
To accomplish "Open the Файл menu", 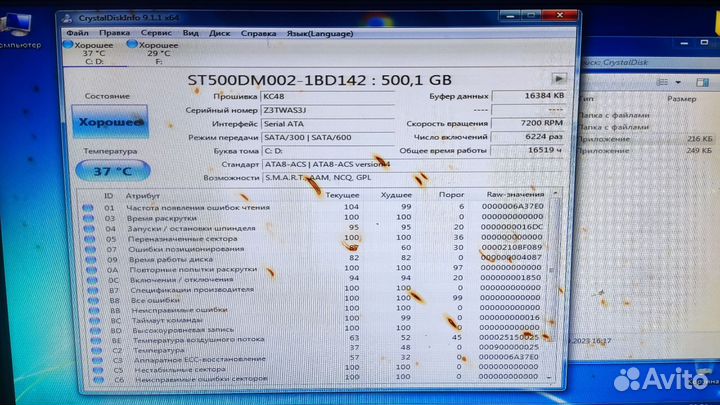I will point(78,33).
